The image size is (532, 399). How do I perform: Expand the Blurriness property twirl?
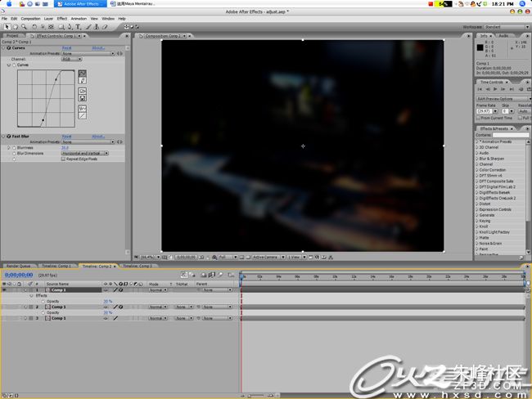pos(9,148)
